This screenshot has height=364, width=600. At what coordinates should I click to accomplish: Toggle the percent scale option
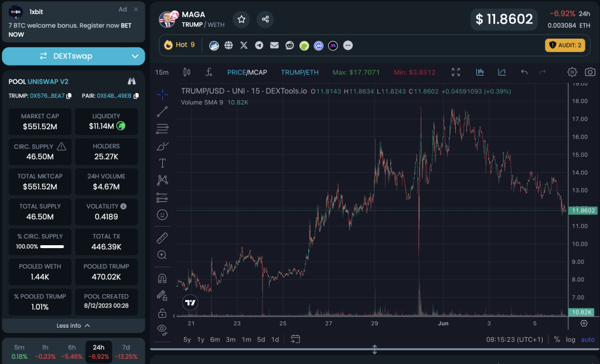point(557,339)
